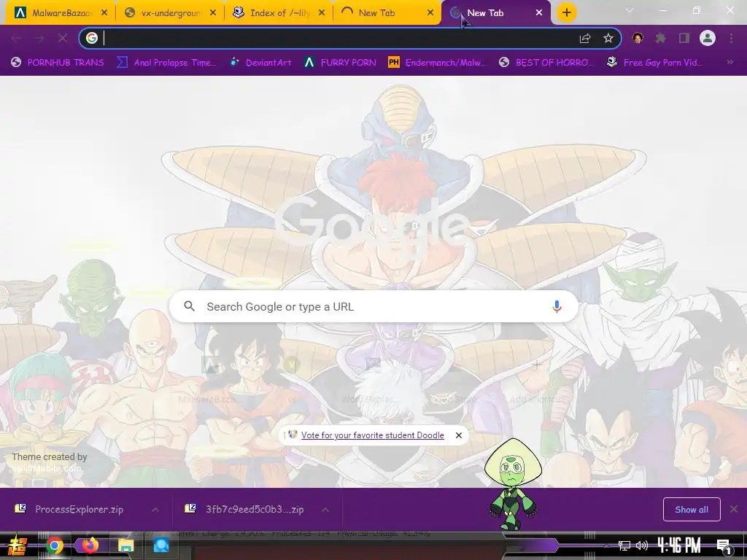This screenshot has width=747, height=560.
Task: Open the Endermanch/Malw... bookmark
Action: (x=438, y=63)
